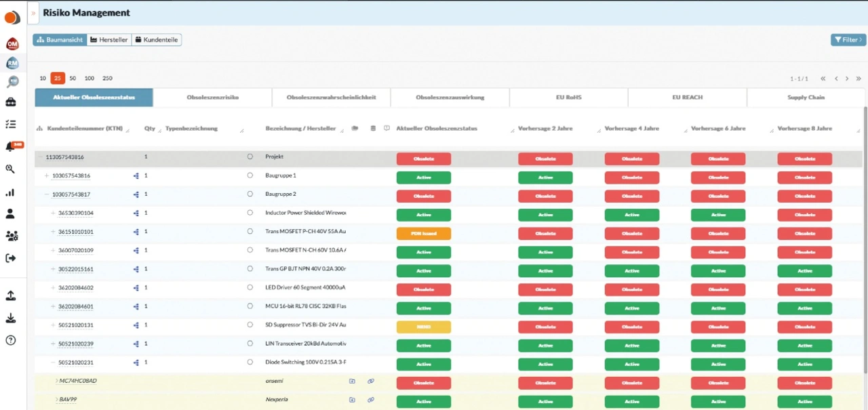The width and height of the screenshot is (868, 410).
Task: Click structure icon next to 36151010101
Action: [136, 232]
